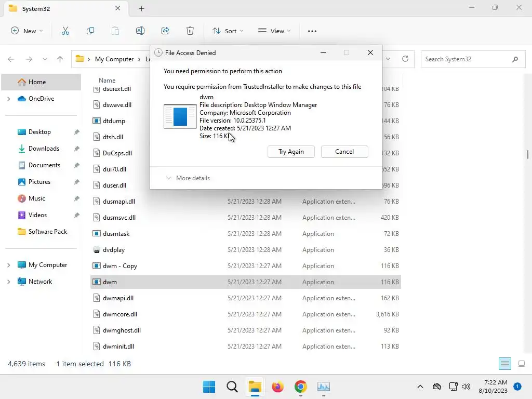
Task: Expand OneDrive in navigation pane
Action: click(x=8, y=99)
